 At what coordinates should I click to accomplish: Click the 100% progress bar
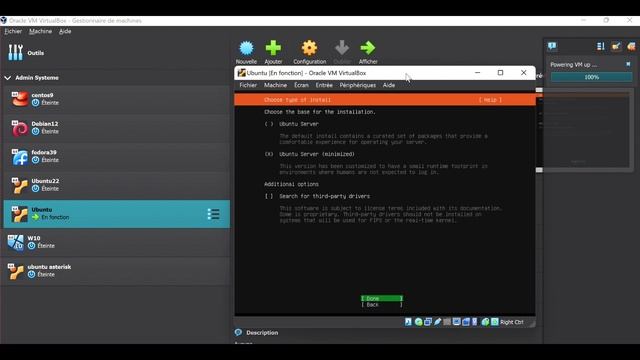click(x=591, y=77)
